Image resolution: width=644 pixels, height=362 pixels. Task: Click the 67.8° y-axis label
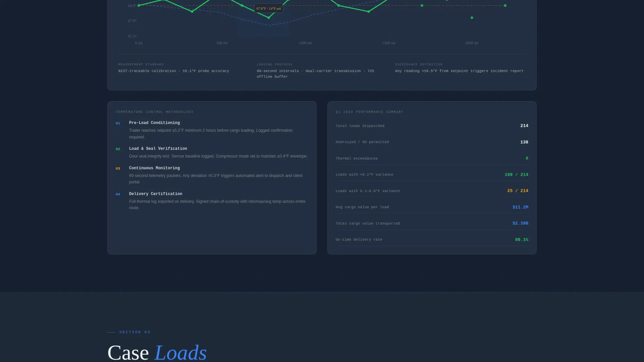pos(132,21)
